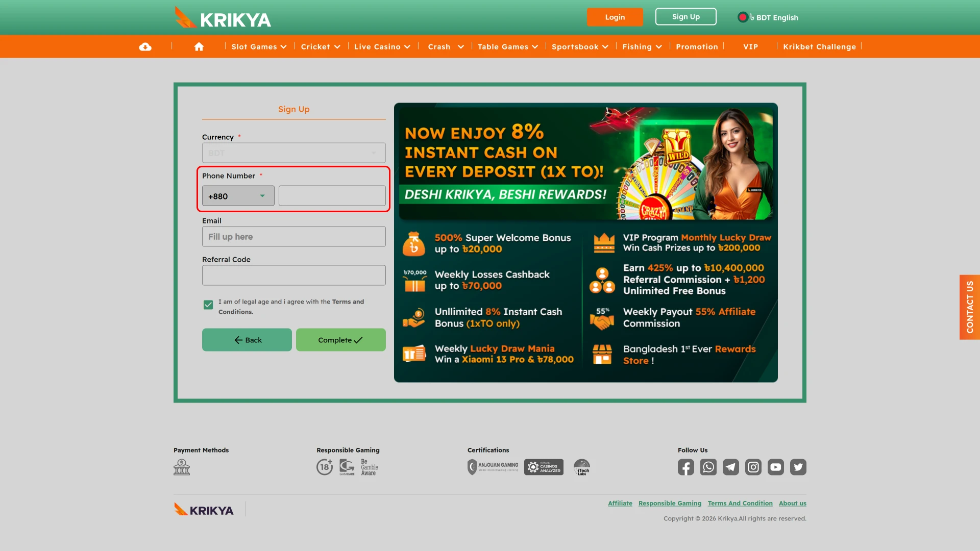Click the Twitter icon under Follow Us

coord(798,467)
